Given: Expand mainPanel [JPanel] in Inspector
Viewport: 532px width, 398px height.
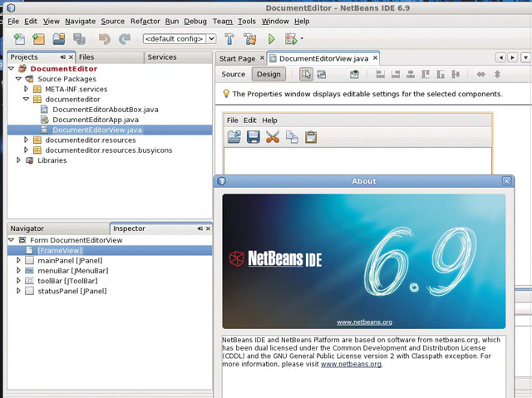Looking at the screenshot, I should coord(18,260).
